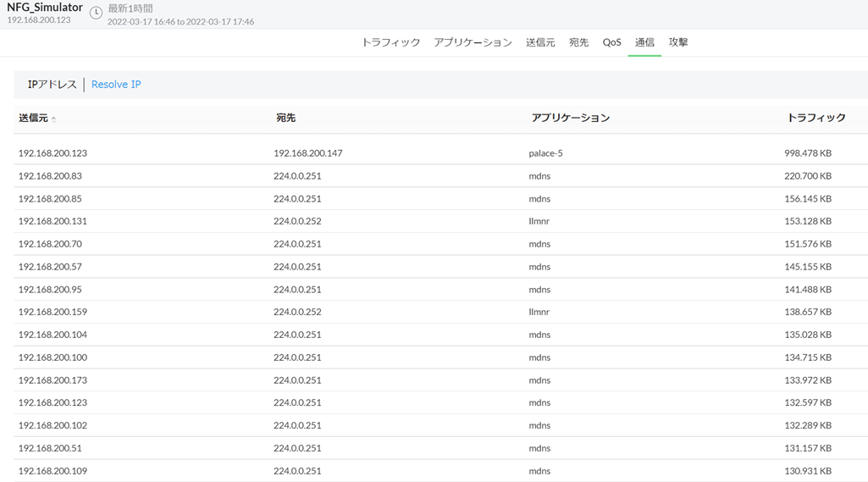Click the Resolve IP link
Screen dimensions: 868x482
[116, 85]
